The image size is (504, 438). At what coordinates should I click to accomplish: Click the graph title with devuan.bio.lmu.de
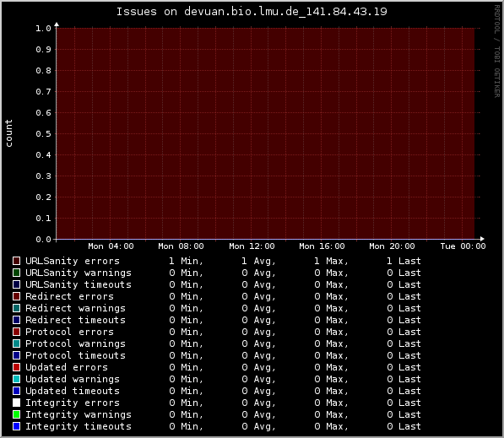tap(252, 12)
